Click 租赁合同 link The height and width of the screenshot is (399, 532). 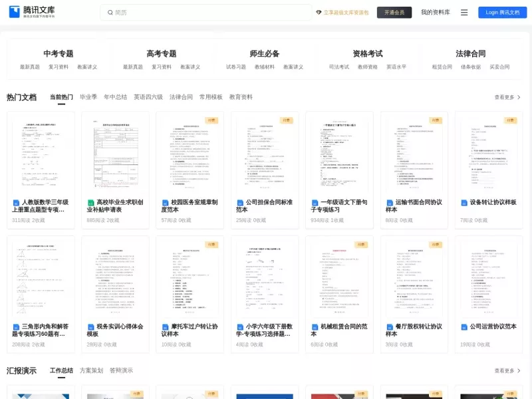coord(442,67)
